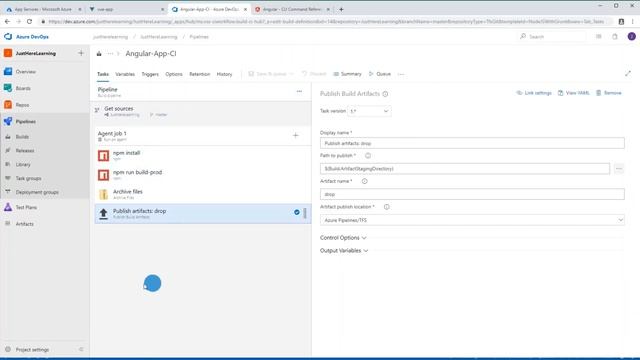
Task: Open a new browser tab
Action: [x=341, y=9]
